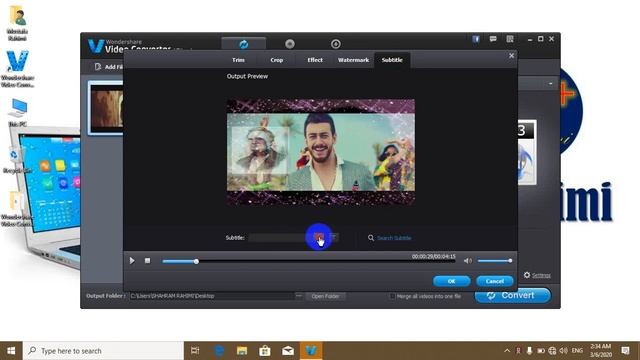Open the user folder desktop icon at top
The image size is (640, 360).
click(17, 22)
